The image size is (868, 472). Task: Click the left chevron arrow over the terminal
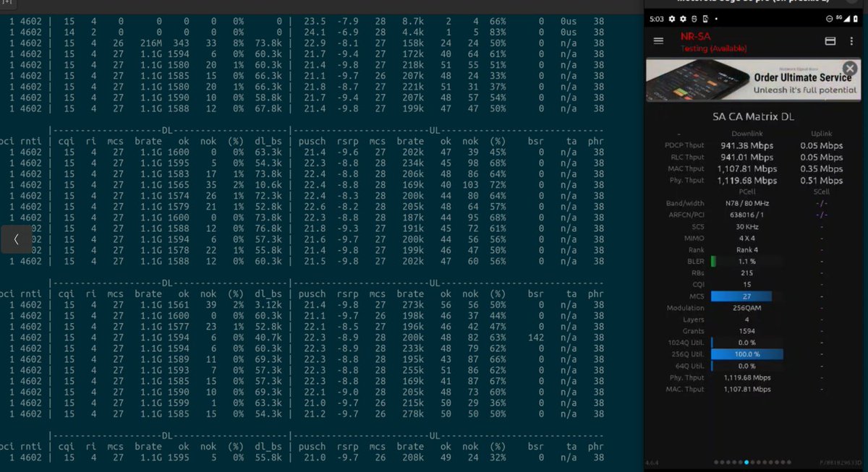16,239
